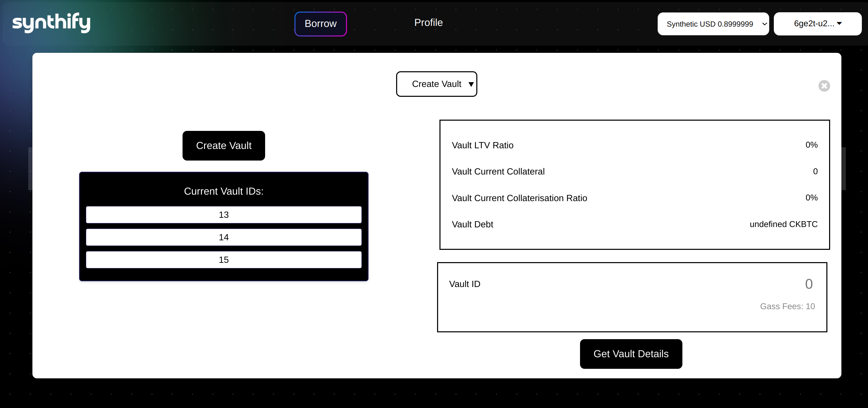Click the Gass Fees label
The height and width of the screenshot is (408, 868).
pyautogui.click(x=787, y=306)
